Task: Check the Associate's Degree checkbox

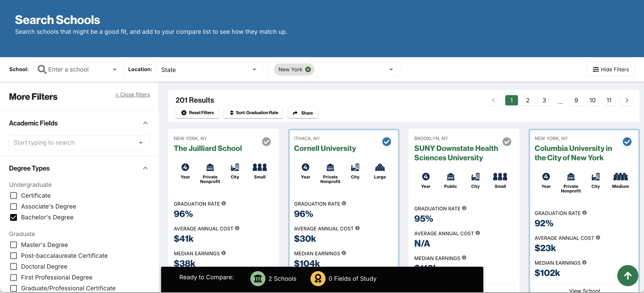Action: click(x=13, y=206)
